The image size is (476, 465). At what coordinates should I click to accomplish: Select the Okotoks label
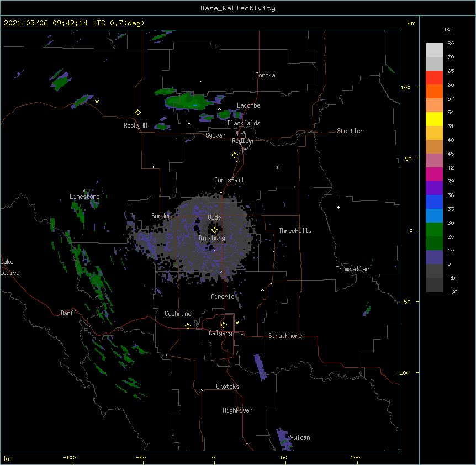(x=228, y=387)
